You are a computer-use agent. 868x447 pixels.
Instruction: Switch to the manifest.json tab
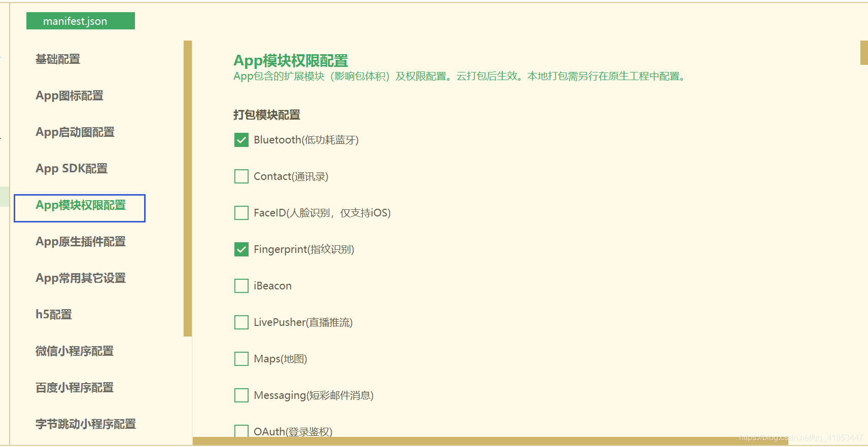coord(80,21)
